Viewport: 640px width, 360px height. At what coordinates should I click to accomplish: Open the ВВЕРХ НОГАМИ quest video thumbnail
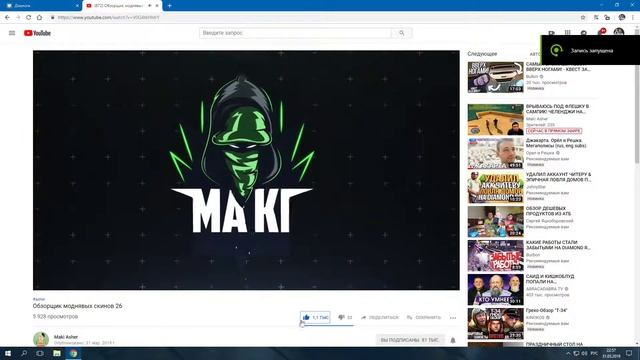[x=496, y=77]
